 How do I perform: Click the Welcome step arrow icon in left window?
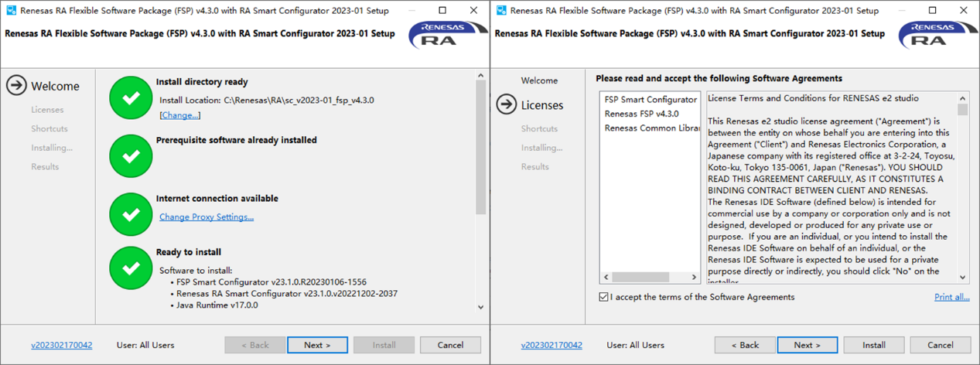[x=16, y=85]
